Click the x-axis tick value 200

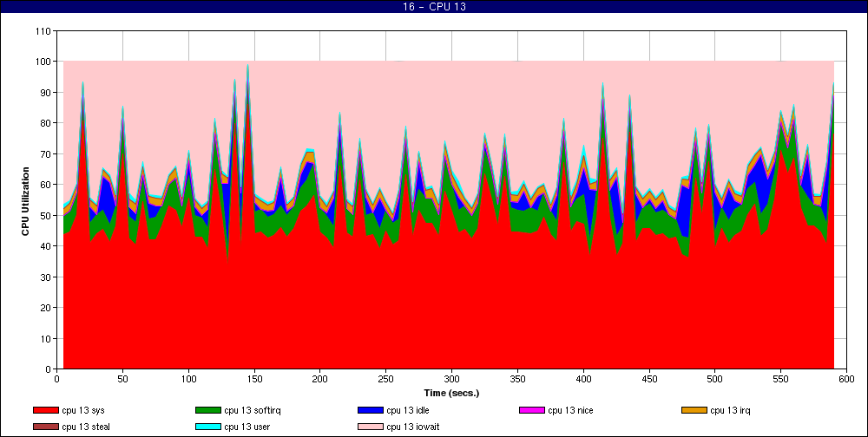coord(320,379)
